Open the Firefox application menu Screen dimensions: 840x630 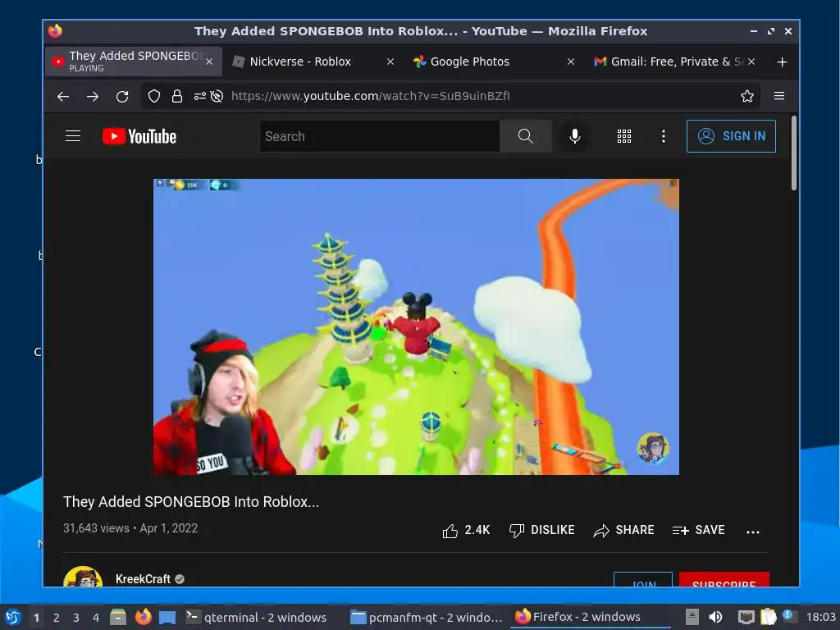click(779, 96)
